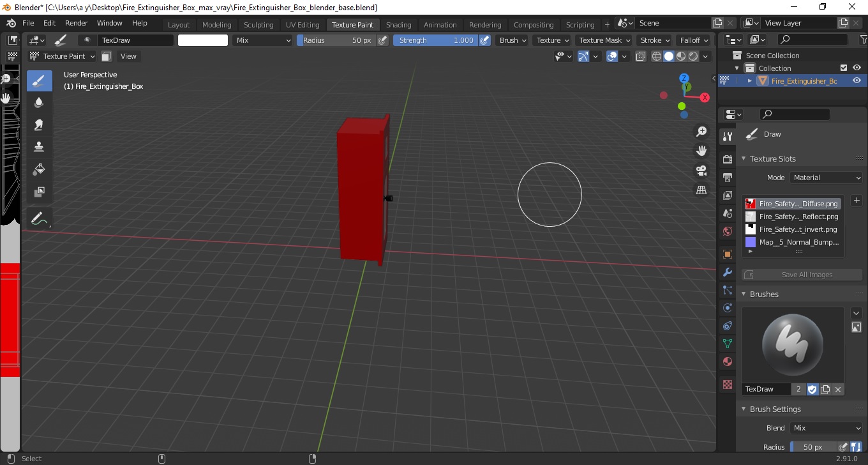Switch to the UV Editing workspace tab

tap(303, 25)
